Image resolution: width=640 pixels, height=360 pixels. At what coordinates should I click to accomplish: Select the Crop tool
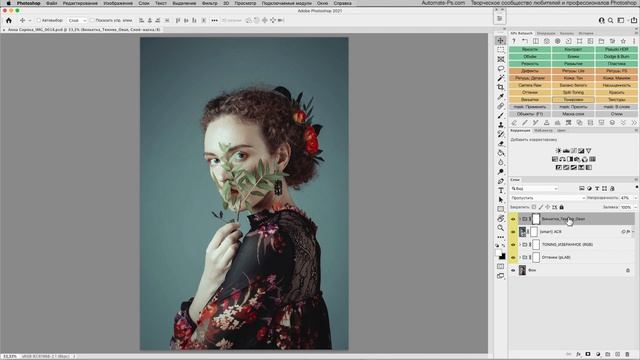501,87
